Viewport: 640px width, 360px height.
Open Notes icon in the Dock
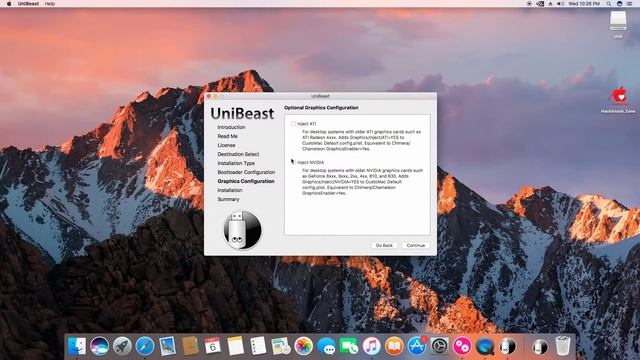tap(236, 346)
